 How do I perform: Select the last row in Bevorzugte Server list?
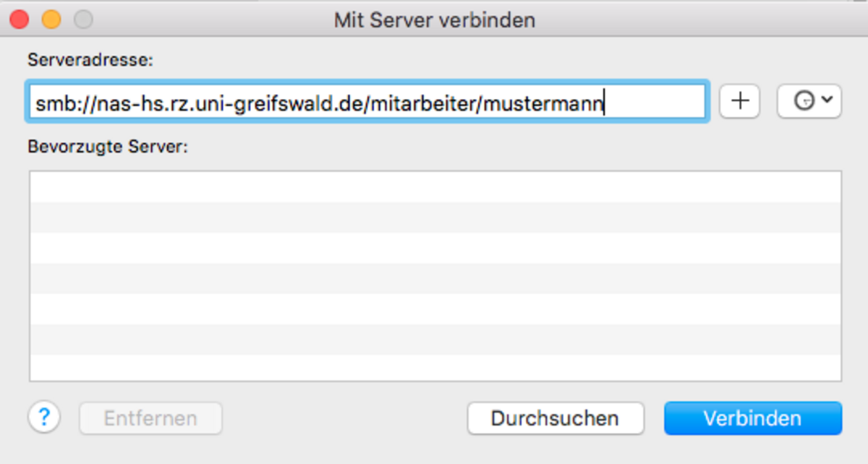tap(435, 368)
